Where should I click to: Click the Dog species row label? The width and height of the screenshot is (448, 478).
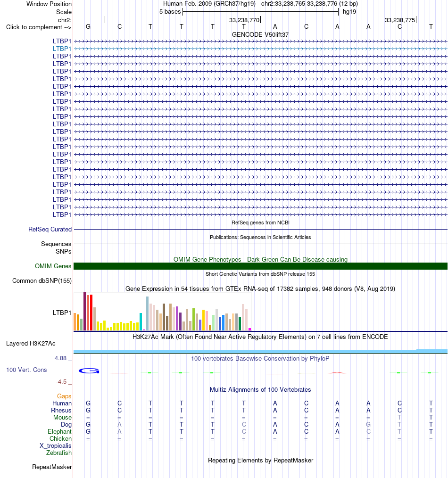(x=66, y=425)
